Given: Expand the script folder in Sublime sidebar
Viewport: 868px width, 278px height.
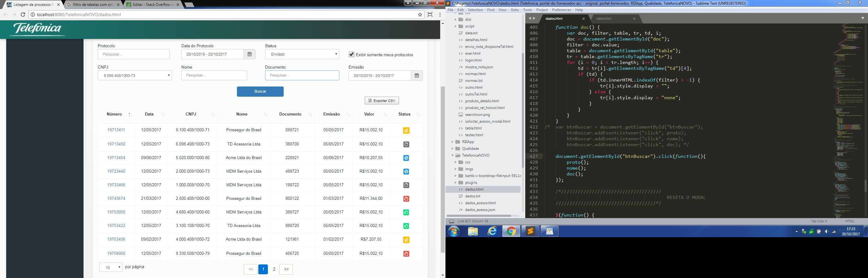Looking at the screenshot, I should [x=456, y=26].
